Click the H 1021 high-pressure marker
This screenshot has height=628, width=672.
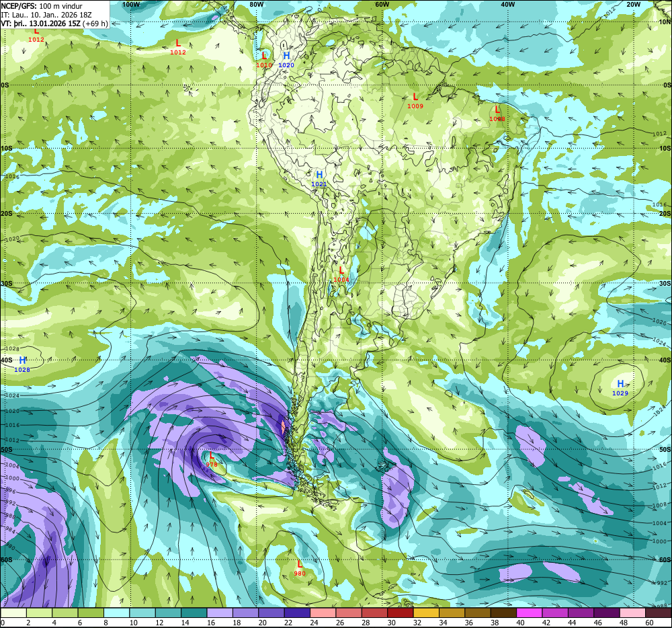(x=319, y=179)
